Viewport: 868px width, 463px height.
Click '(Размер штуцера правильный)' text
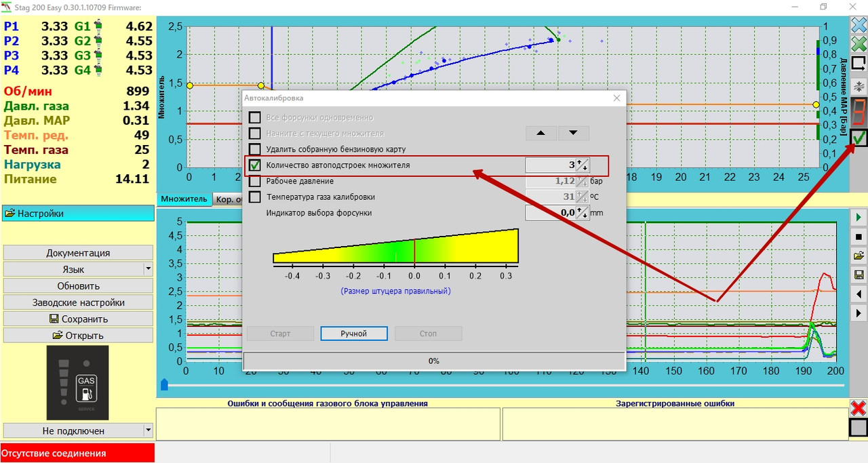395,291
